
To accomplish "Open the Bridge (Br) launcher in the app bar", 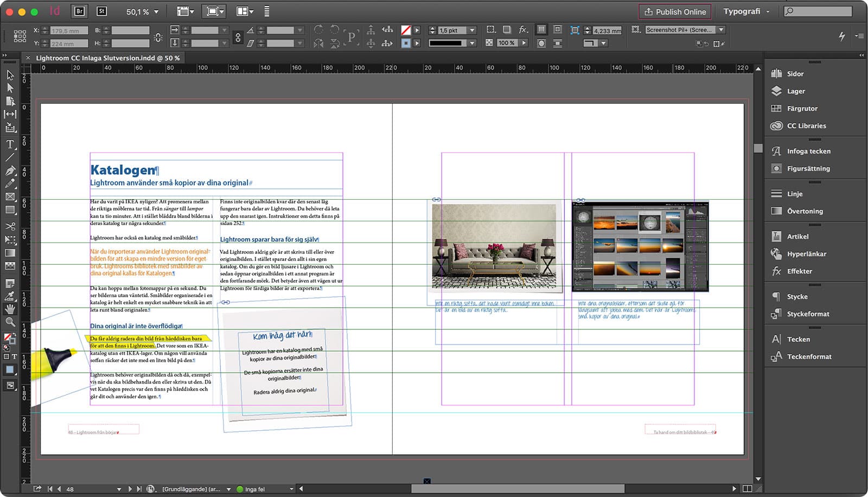I will coord(80,10).
